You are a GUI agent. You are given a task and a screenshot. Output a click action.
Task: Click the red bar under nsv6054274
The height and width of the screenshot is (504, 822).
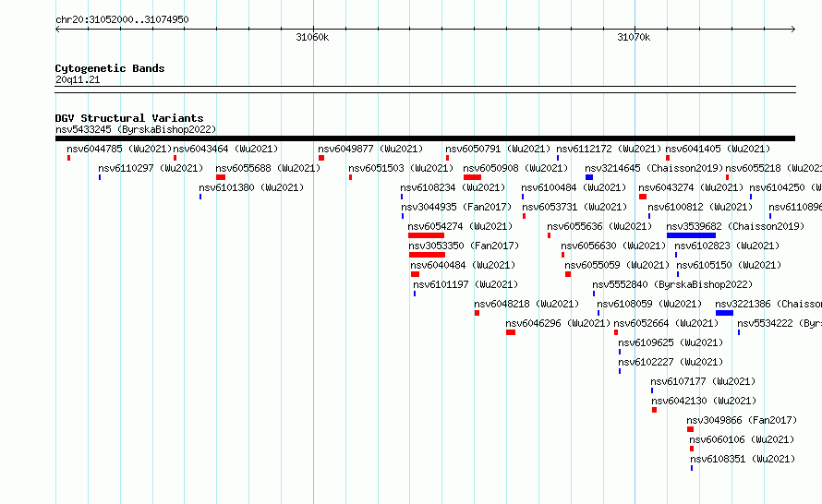(426, 235)
